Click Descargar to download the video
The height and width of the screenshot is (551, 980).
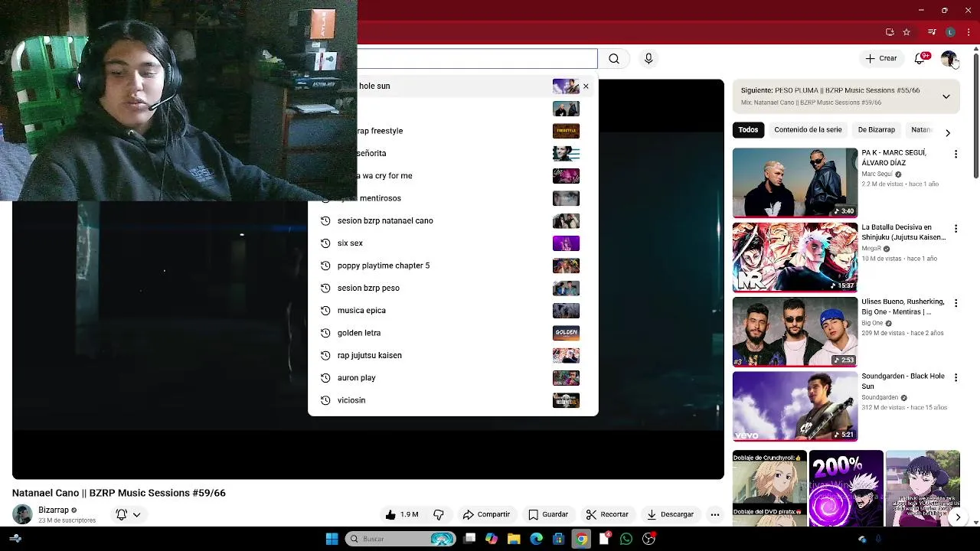[670, 514]
